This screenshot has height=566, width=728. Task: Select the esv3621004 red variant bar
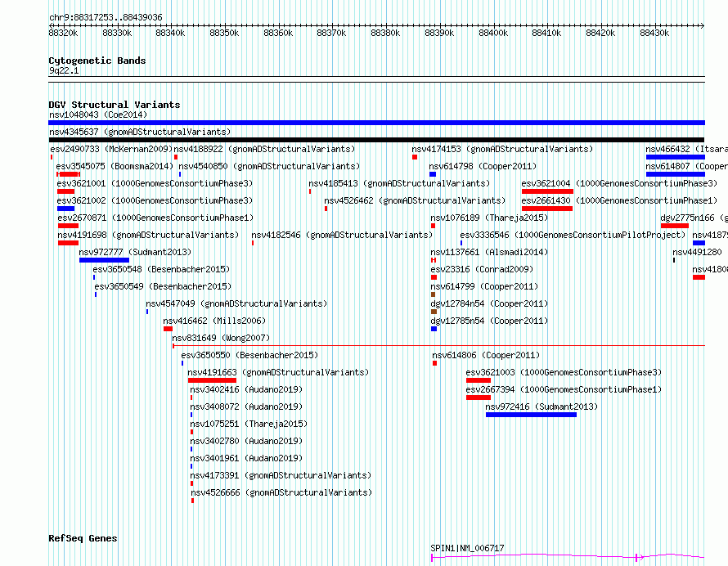coord(547,191)
